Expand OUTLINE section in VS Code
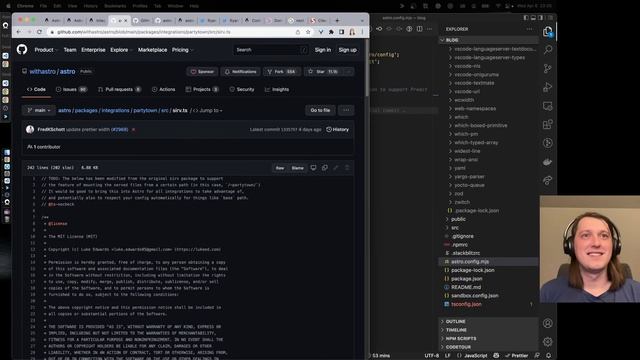 pos(489,322)
